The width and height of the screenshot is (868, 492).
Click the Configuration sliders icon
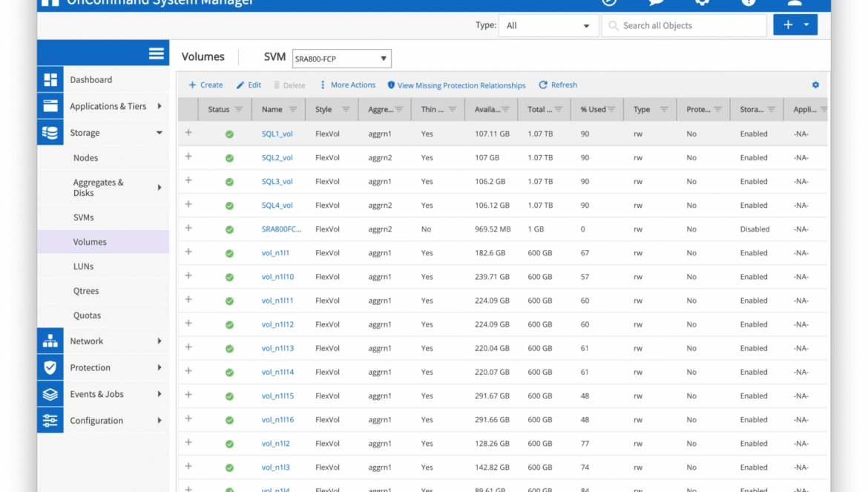pyautogui.click(x=50, y=421)
